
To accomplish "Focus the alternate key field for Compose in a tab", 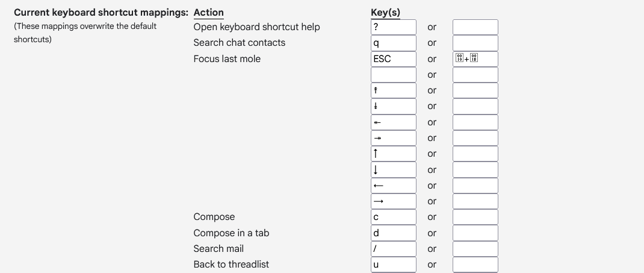I will 475,233.
